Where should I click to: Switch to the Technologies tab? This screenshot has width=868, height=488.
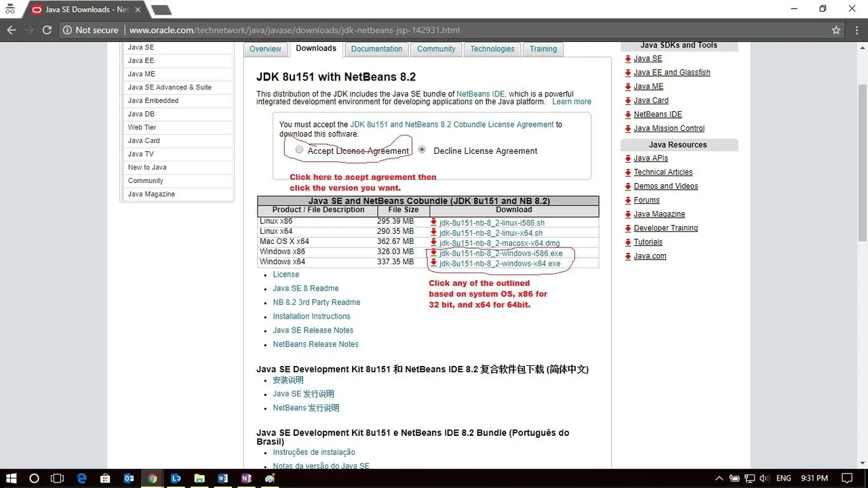click(x=492, y=49)
